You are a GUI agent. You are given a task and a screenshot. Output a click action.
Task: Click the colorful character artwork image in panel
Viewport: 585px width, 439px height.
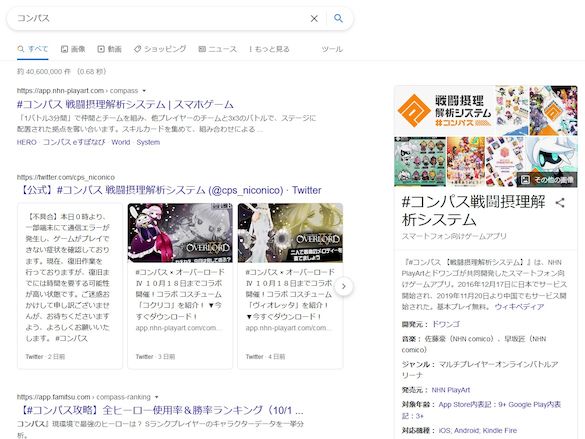coord(466,162)
